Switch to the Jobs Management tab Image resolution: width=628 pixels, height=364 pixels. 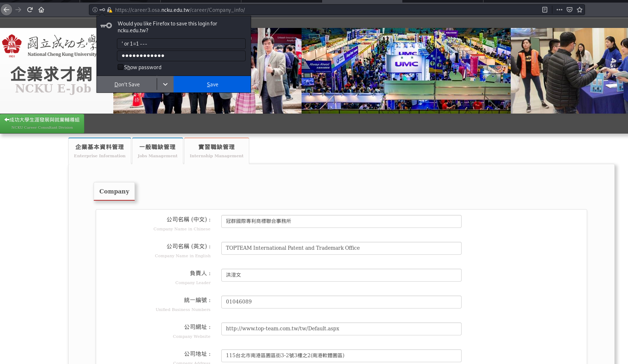(157, 151)
